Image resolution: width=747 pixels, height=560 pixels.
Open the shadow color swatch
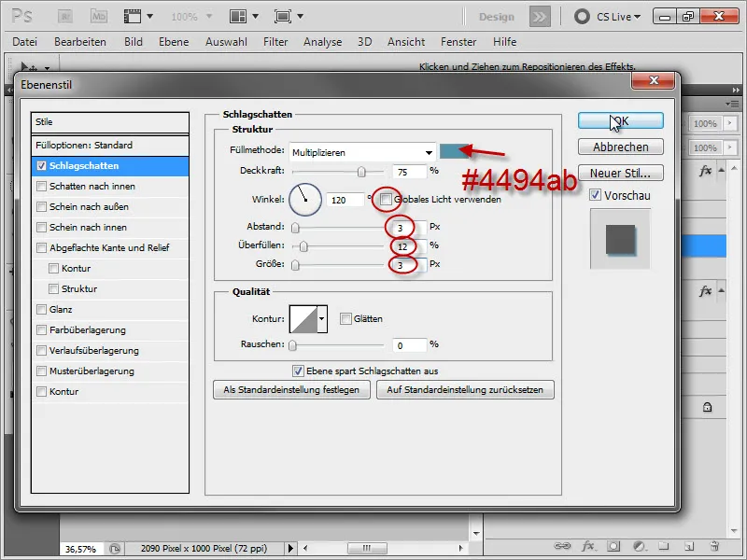[453, 151]
